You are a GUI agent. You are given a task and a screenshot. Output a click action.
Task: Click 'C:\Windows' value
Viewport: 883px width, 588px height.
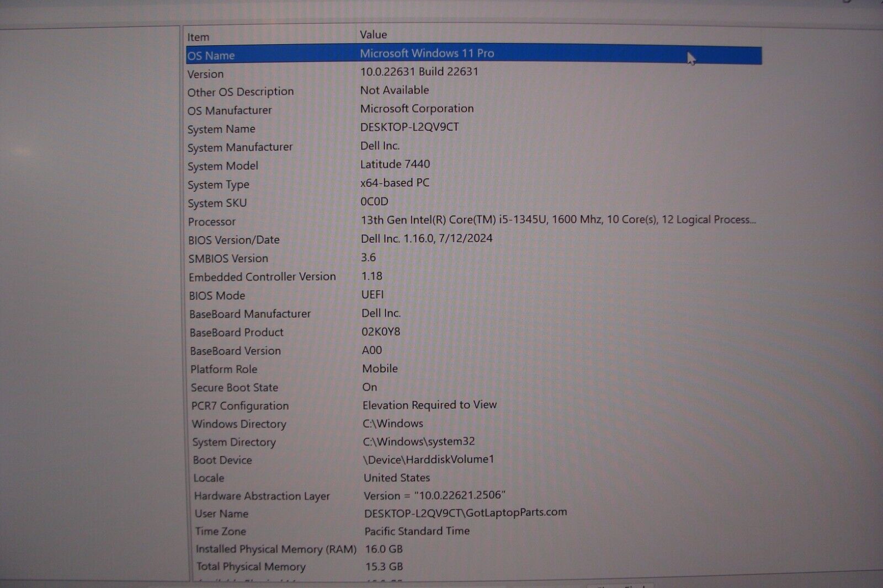(x=393, y=424)
